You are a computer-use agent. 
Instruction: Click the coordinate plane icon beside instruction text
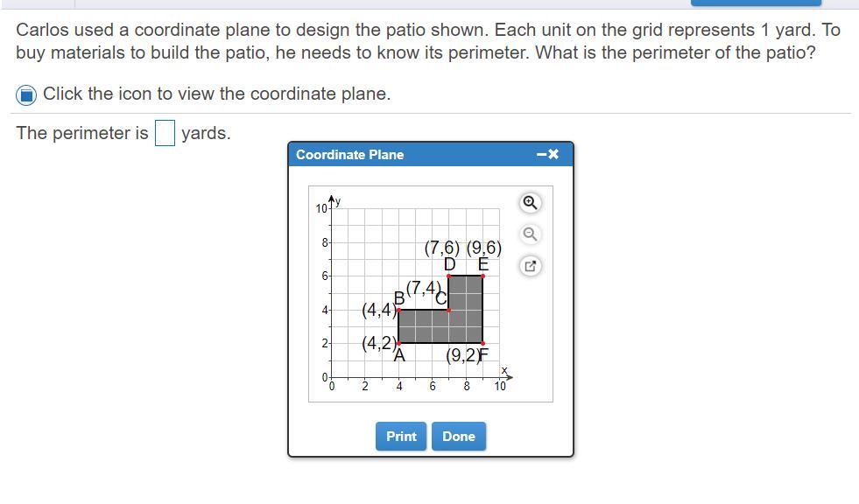pyautogui.click(x=27, y=94)
